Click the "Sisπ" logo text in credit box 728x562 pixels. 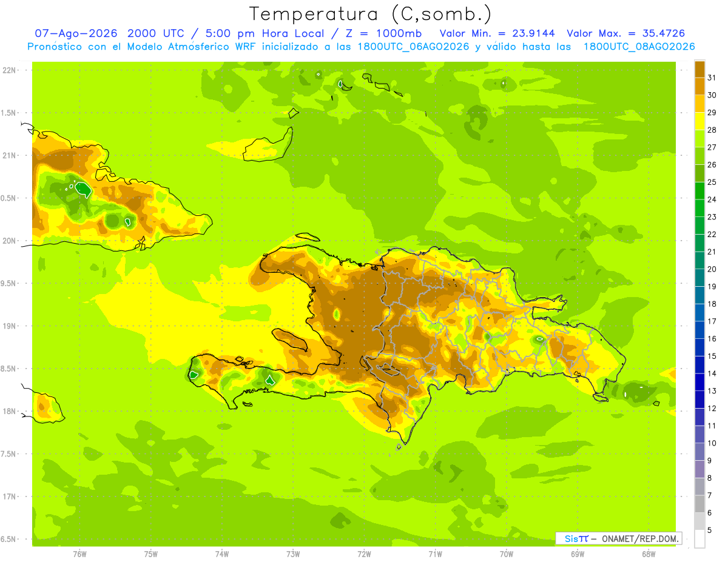[x=576, y=538]
